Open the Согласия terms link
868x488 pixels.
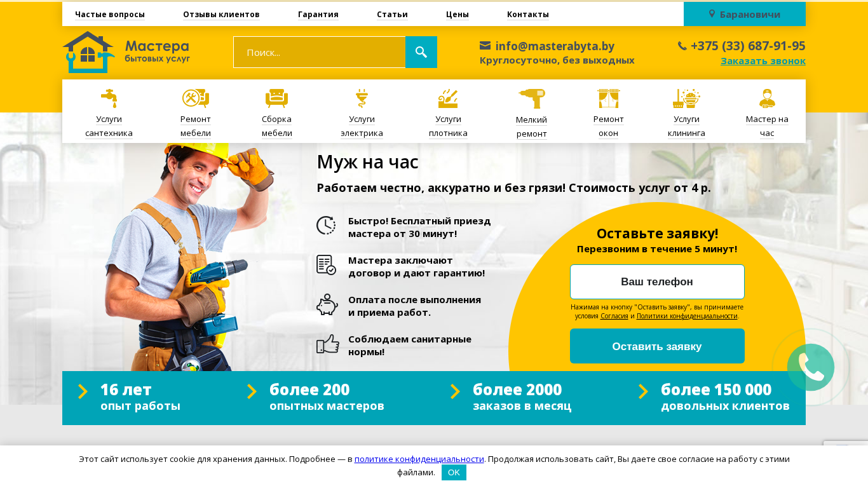[614, 316]
